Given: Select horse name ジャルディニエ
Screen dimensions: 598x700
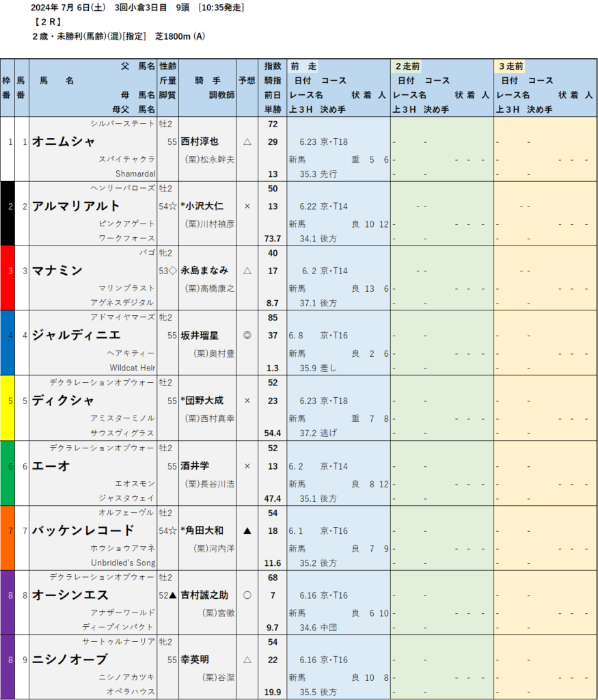Looking at the screenshot, I should point(77,335).
